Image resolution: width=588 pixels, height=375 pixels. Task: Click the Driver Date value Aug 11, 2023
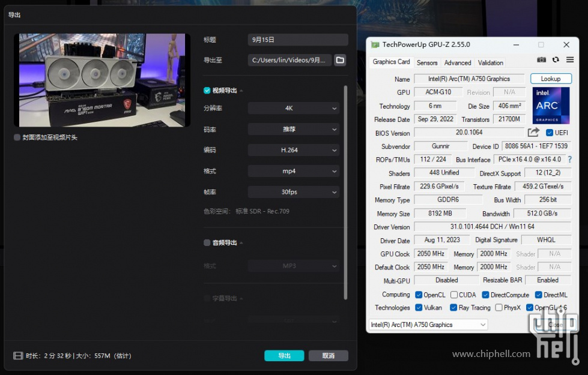[442, 240]
